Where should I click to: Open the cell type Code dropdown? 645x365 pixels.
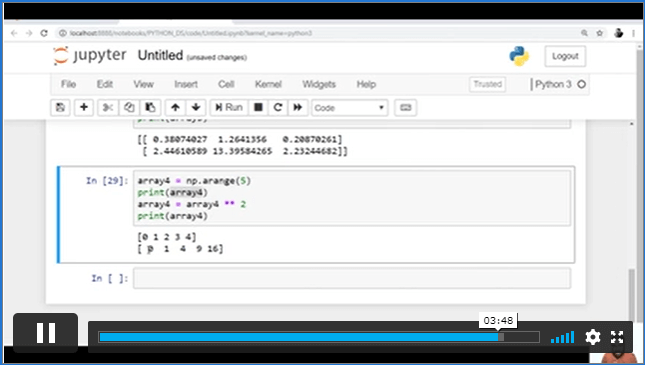[x=350, y=108]
